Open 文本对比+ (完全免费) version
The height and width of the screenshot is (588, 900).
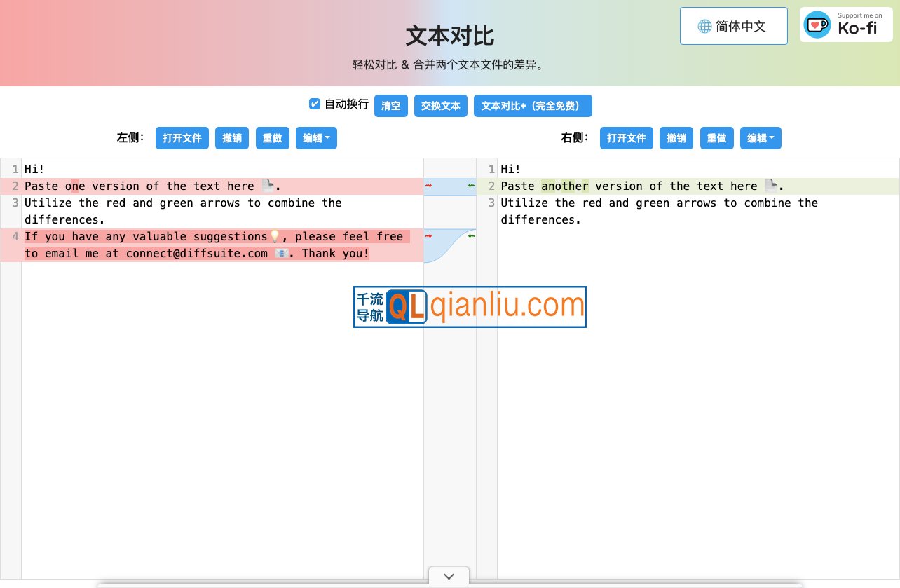[533, 106]
